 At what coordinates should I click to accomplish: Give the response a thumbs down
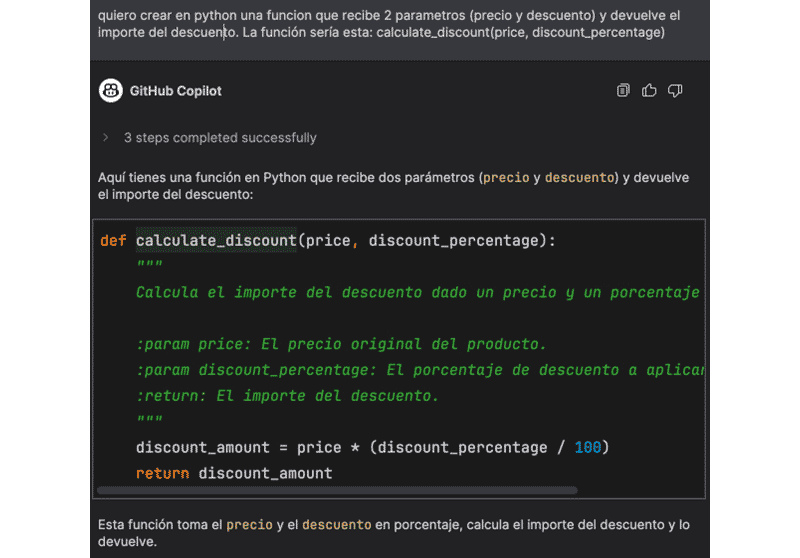[x=675, y=91]
